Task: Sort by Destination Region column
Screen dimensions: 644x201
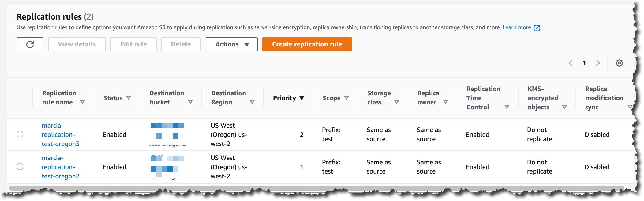Action: click(x=252, y=102)
